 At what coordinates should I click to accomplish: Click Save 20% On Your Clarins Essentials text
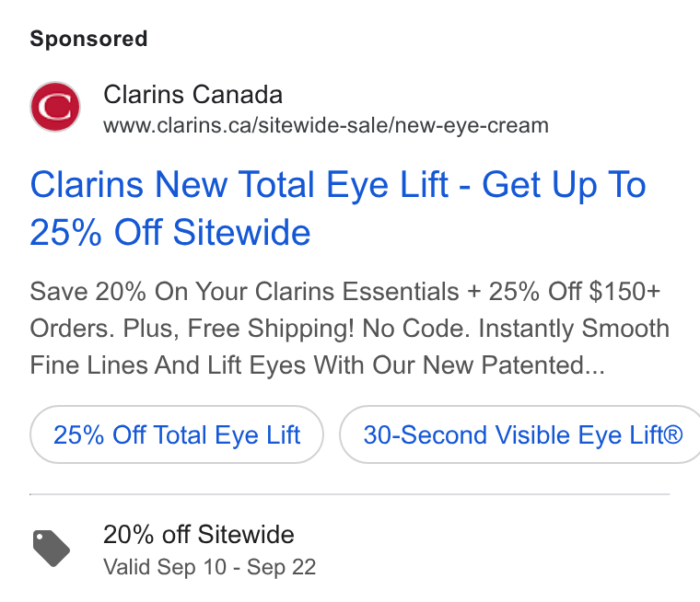point(245,292)
